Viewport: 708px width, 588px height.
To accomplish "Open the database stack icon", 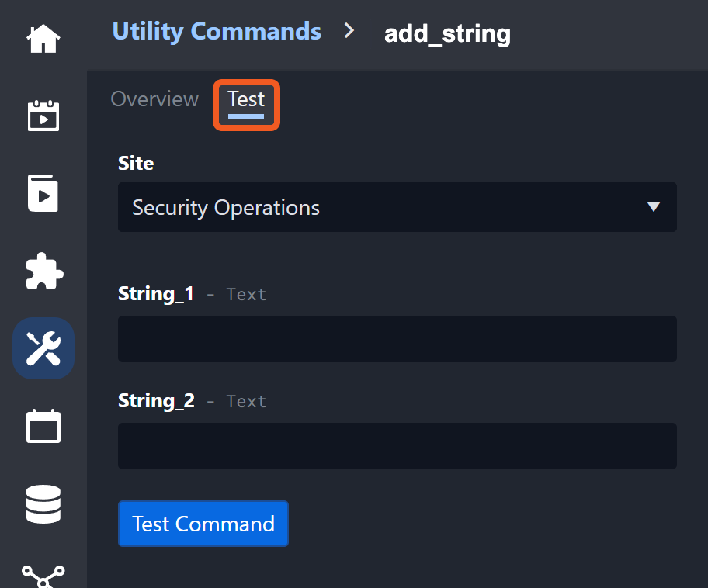I will coord(43,503).
